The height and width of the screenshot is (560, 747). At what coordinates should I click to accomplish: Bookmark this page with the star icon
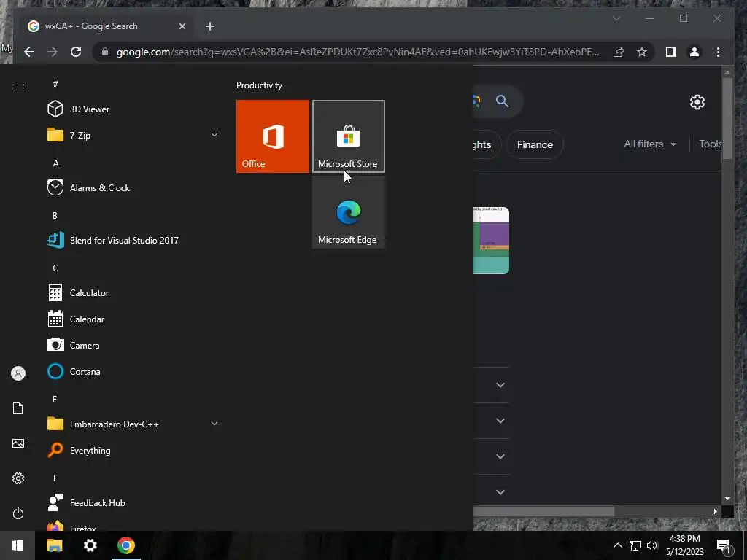point(642,52)
